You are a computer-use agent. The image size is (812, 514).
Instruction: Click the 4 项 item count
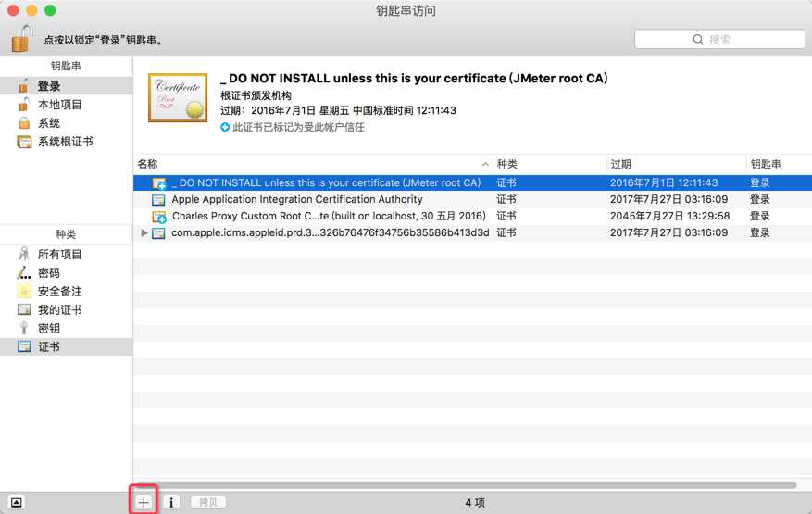(475, 503)
